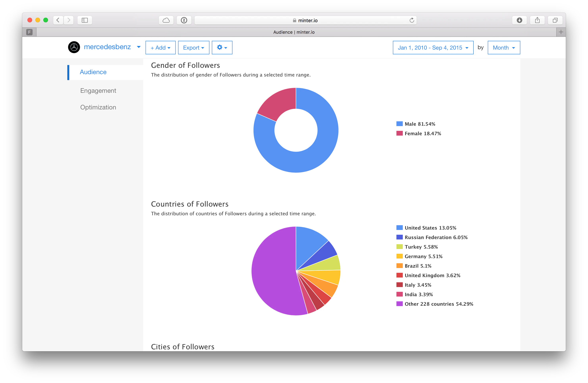The image size is (588, 383).
Task: Open new tab with plus icon
Action: pos(561,32)
